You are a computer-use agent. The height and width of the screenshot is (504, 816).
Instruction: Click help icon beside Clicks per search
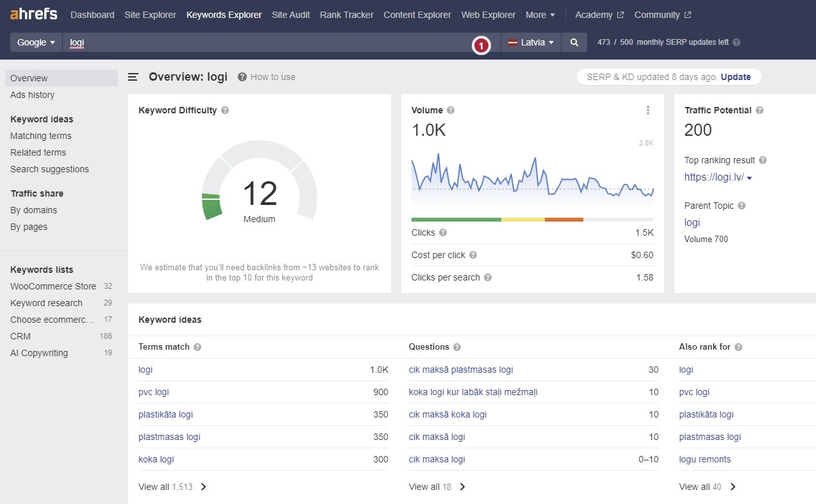pyautogui.click(x=488, y=277)
